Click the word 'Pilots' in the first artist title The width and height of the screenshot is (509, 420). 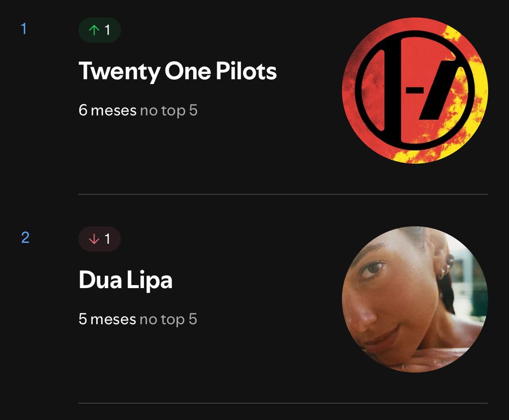246,70
